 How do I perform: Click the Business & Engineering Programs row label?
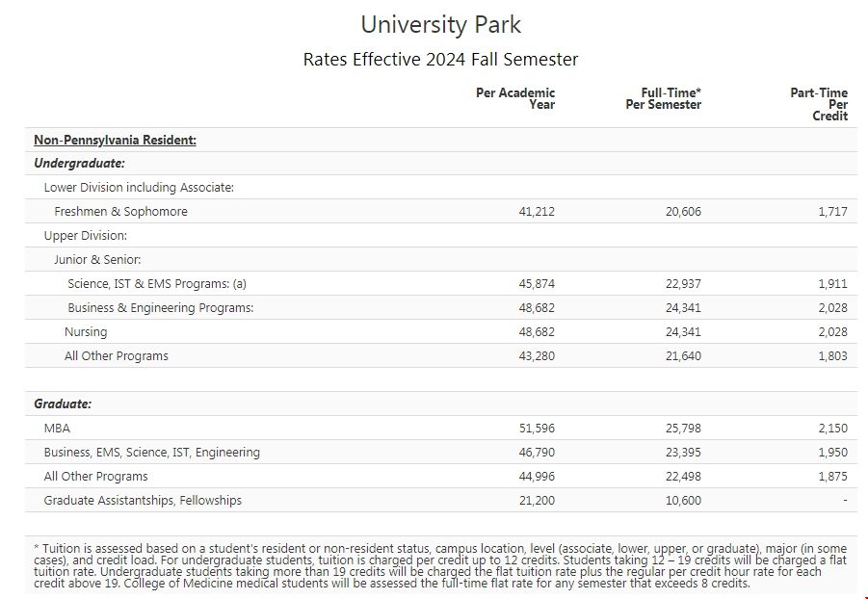tap(160, 308)
